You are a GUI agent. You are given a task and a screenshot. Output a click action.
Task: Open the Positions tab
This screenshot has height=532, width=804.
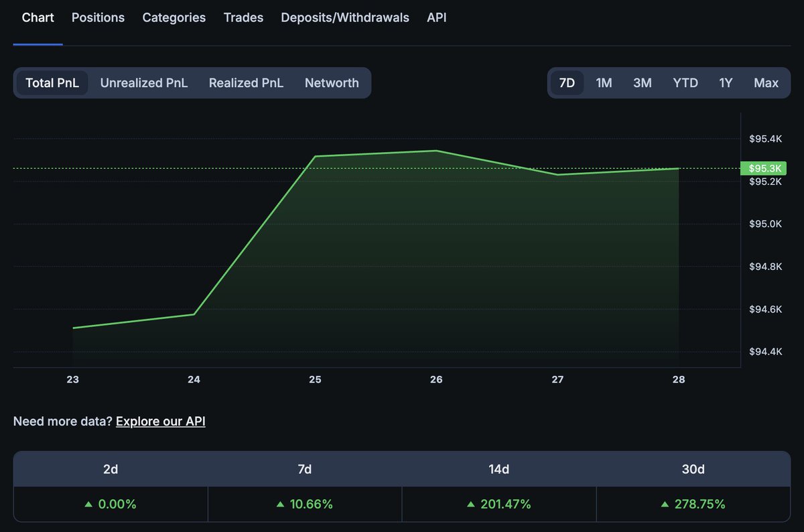pos(98,18)
